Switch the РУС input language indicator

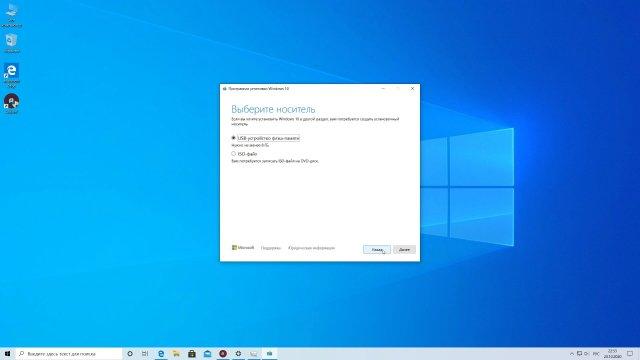[596, 353]
